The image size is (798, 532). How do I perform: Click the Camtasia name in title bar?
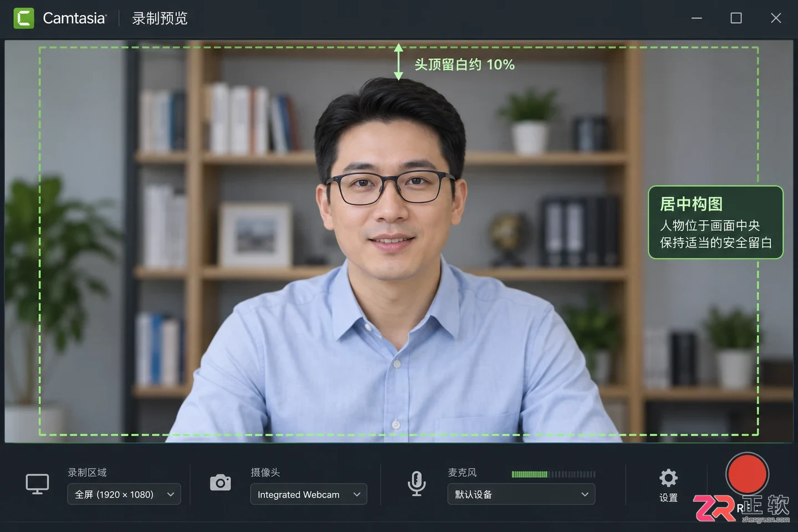[74, 18]
